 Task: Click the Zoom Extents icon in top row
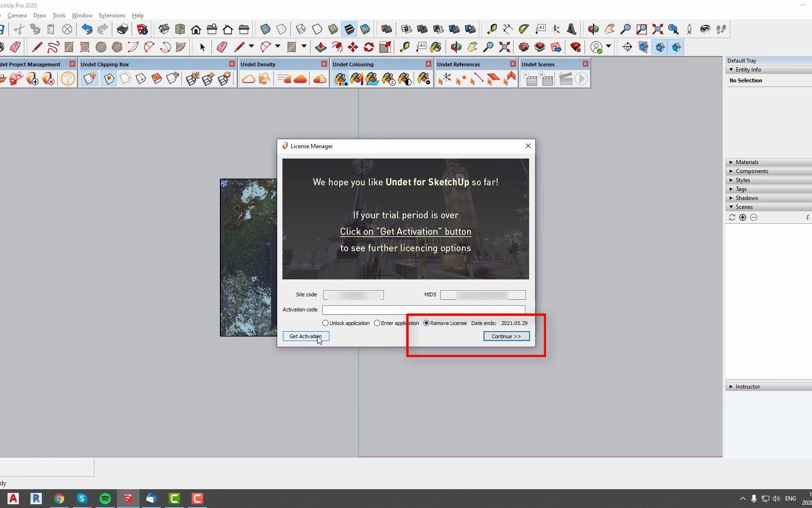coord(657,29)
